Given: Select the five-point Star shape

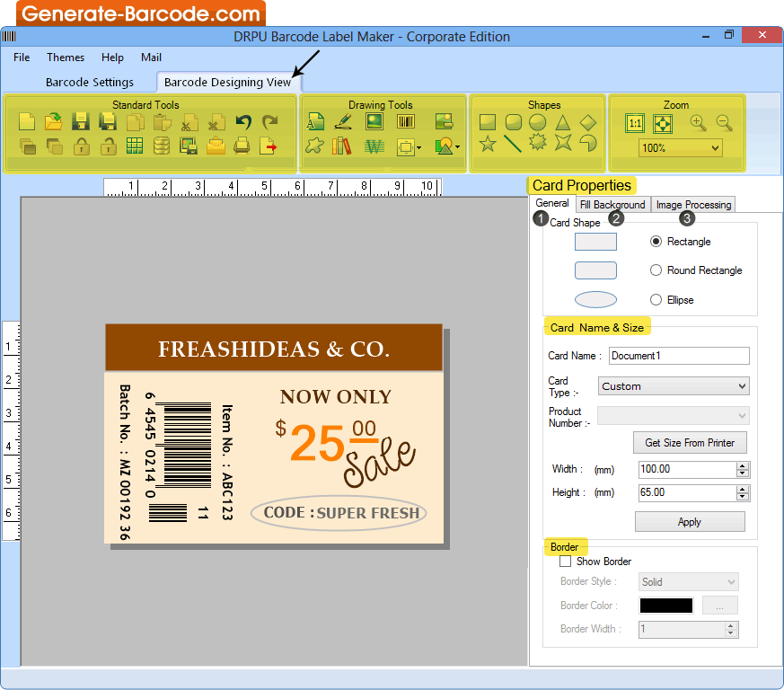Looking at the screenshot, I should click(x=488, y=144).
